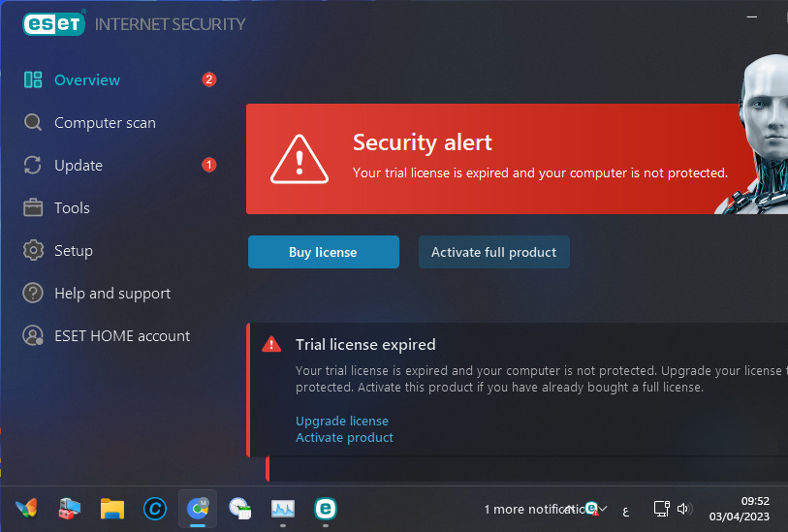This screenshot has height=532, width=788.
Task: Click the ESET logo in the header
Action: click(x=53, y=23)
